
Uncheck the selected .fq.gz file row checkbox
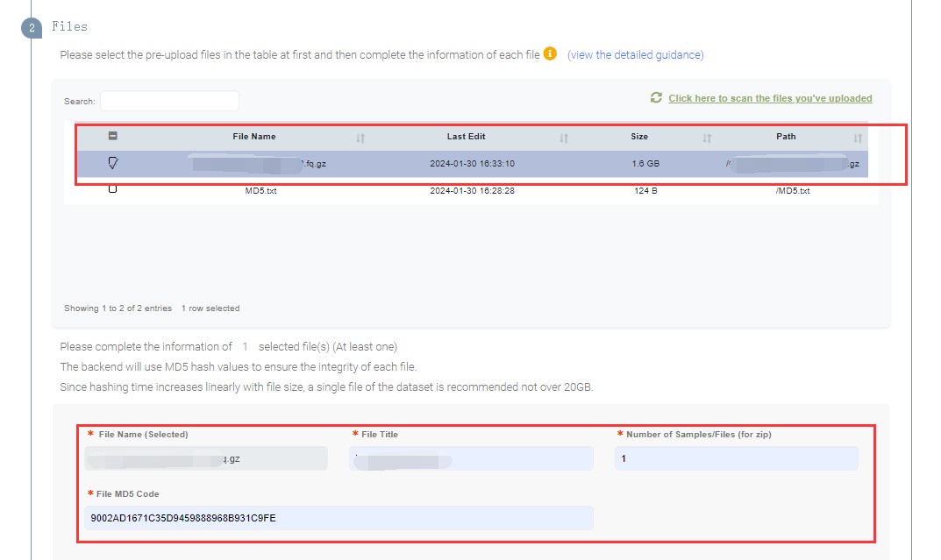[112, 163]
